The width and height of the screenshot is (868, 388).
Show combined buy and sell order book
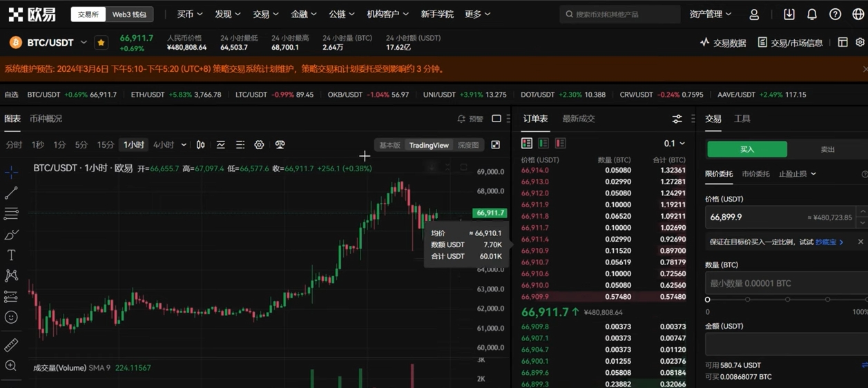(x=527, y=144)
